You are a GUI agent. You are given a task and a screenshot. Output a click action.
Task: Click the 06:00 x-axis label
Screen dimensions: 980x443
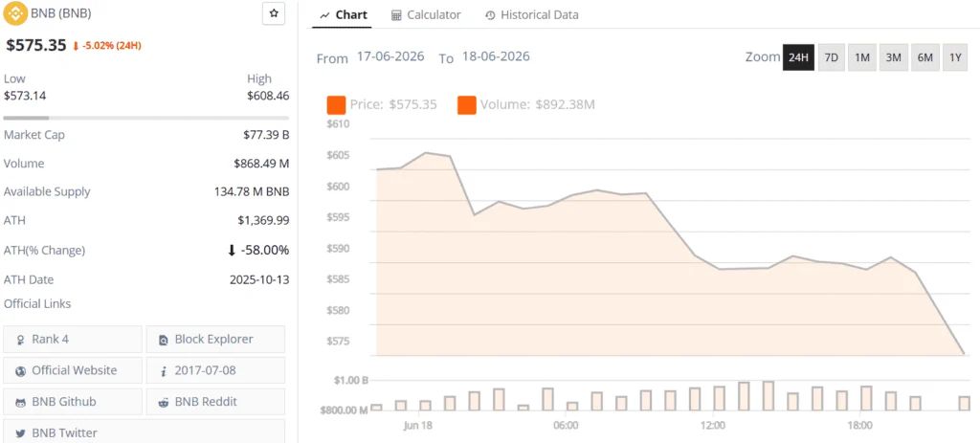tap(566, 426)
